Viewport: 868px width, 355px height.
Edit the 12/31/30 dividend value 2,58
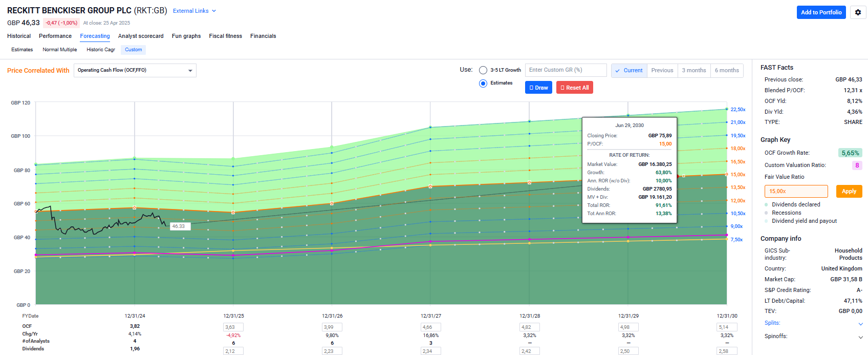[x=727, y=351]
